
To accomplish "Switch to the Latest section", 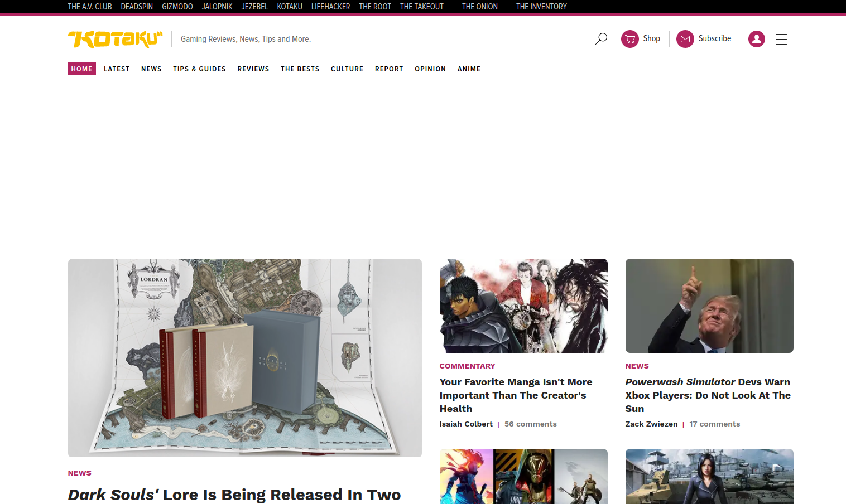I will click(x=117, y=69).
